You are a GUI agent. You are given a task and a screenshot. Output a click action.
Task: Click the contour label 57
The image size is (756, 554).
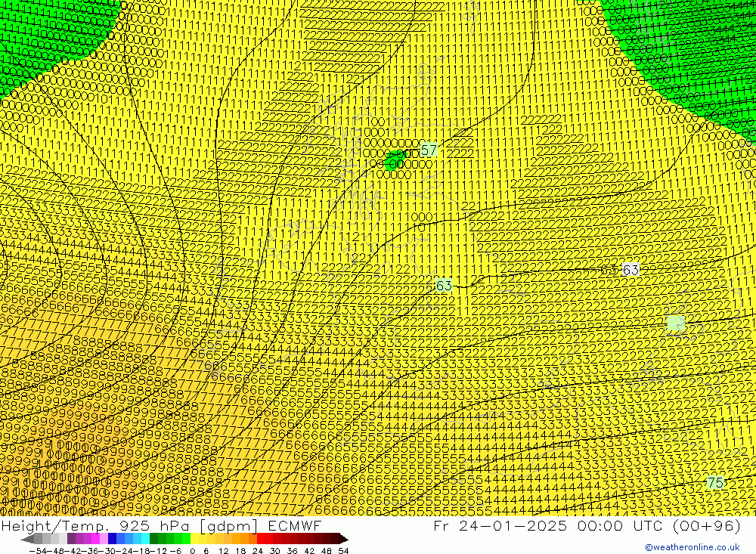(x=429, y=150)
